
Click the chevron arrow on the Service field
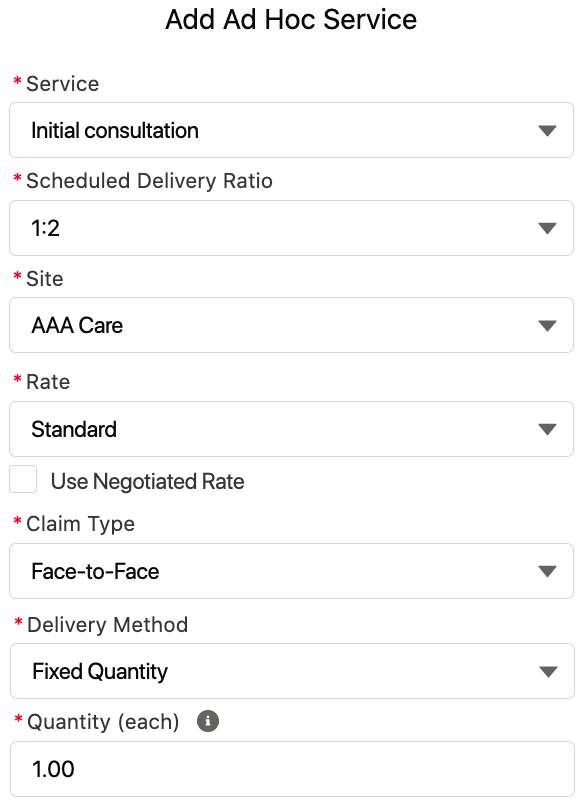click(548, 130)
